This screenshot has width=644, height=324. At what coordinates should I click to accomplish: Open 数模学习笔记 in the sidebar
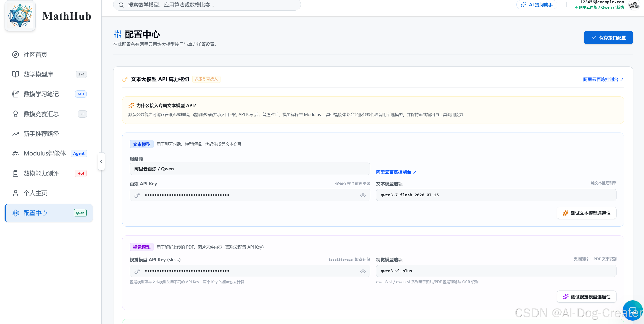(x=49, y=94)
